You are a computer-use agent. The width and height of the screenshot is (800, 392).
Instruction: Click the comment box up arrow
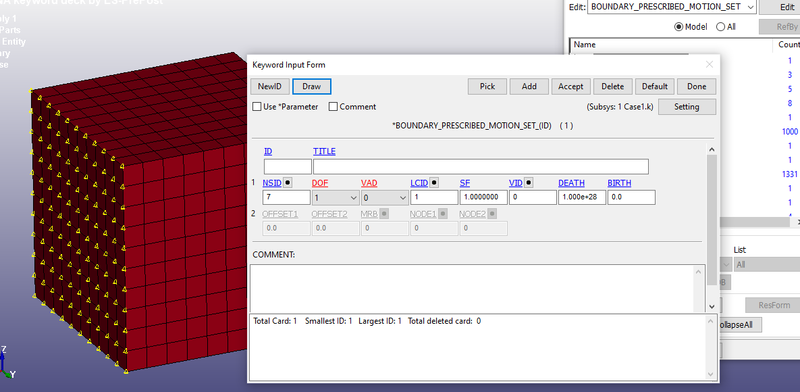(x=698, y=272)
